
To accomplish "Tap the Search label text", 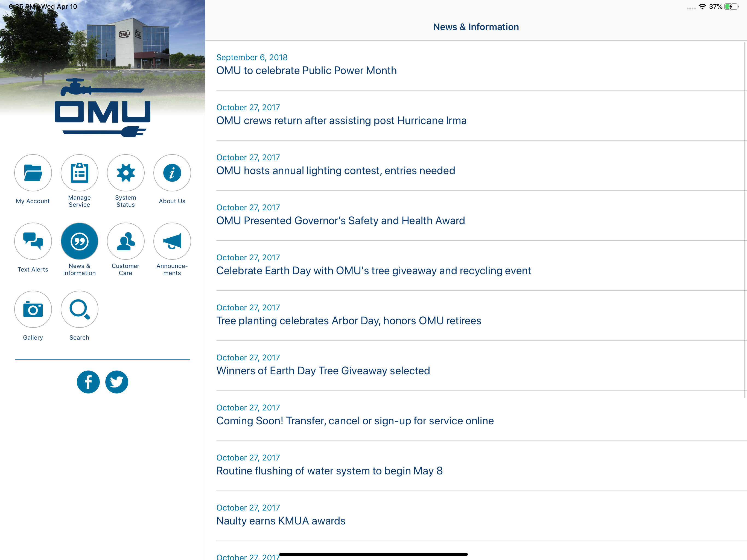I will coord(79,337).
